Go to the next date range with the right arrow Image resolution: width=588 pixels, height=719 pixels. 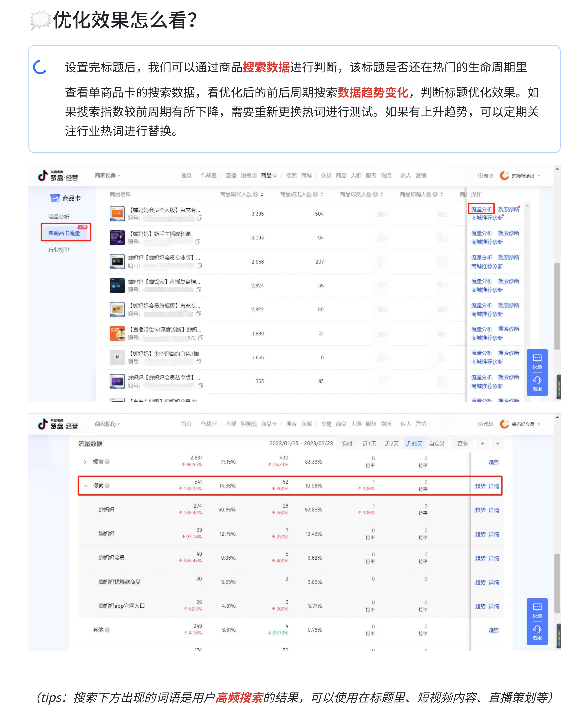(x=498, y=444)
